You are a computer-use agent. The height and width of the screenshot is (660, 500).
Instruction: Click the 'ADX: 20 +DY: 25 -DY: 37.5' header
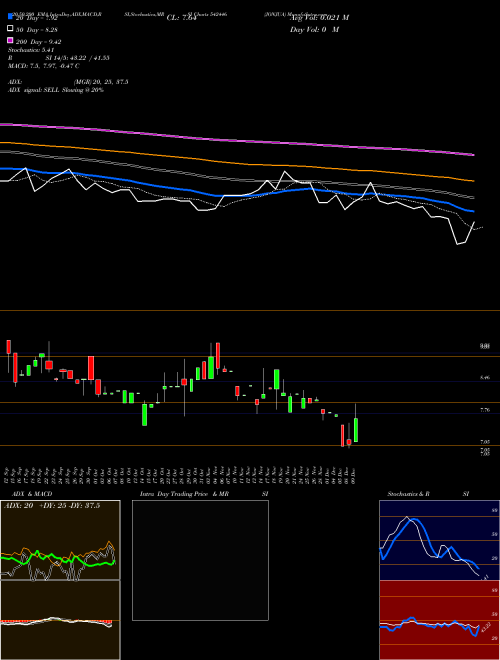click(x=52, y=506)
